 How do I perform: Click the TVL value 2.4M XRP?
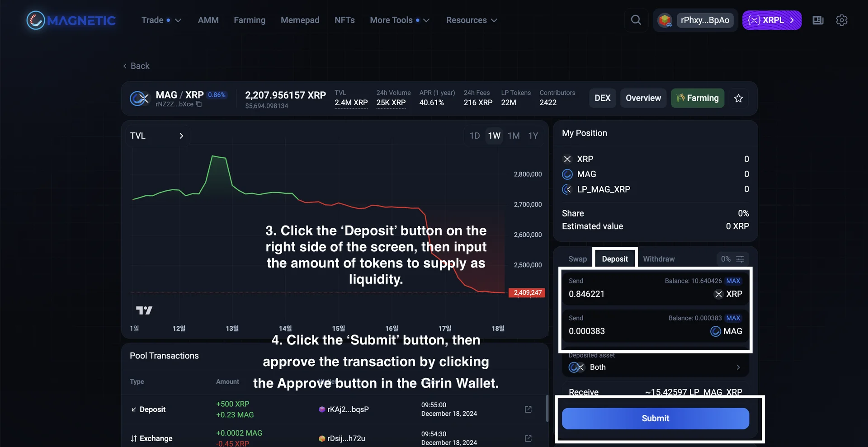tap(351, 103)
